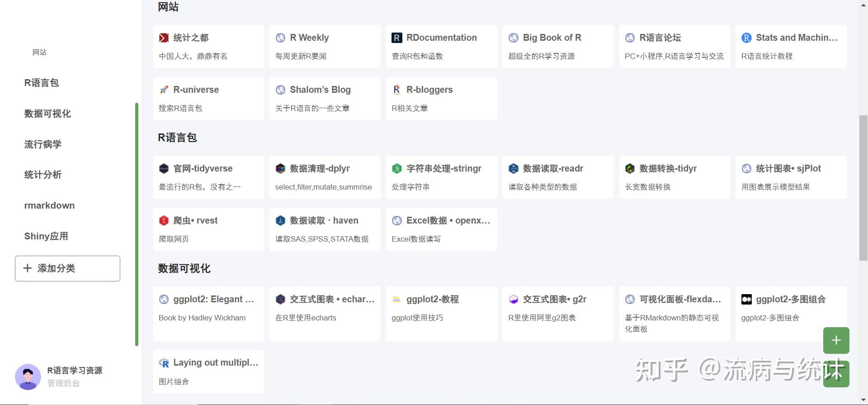Click the ggplot2-多图组合 black icon
Screen dimensions: 868x405
tap(746, 300)
